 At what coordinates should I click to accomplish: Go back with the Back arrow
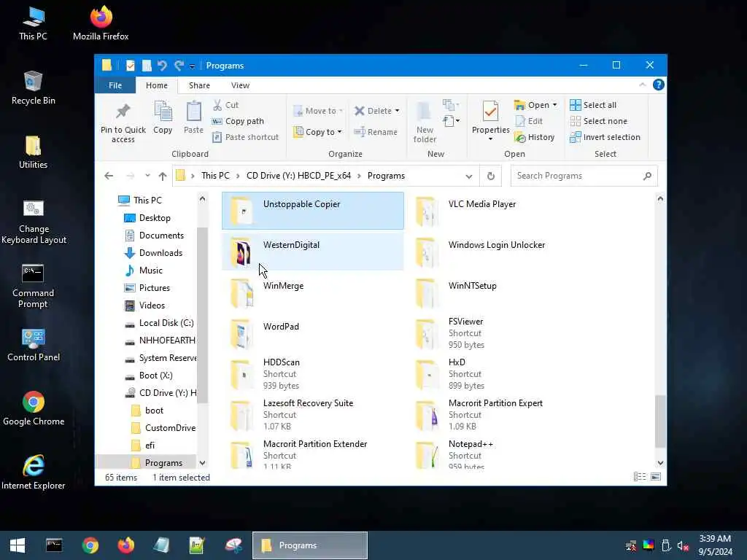point(109,176)
